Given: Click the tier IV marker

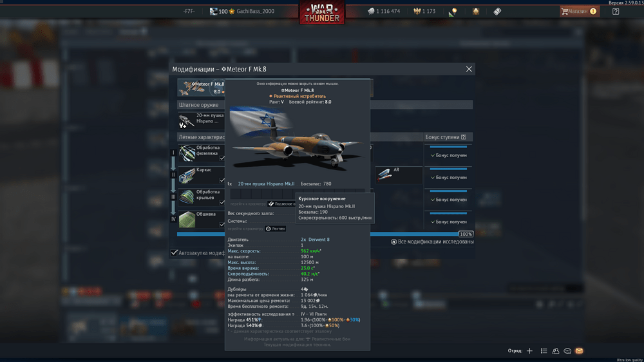Looking at the screenshot, I should (173, 219).
